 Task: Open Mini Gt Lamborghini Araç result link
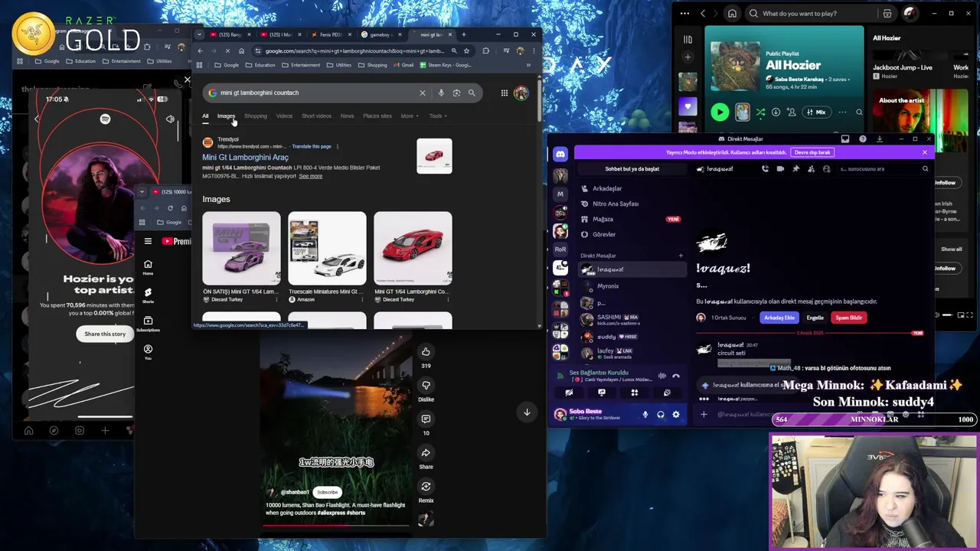pyautogui.click(x=245, y=158)
